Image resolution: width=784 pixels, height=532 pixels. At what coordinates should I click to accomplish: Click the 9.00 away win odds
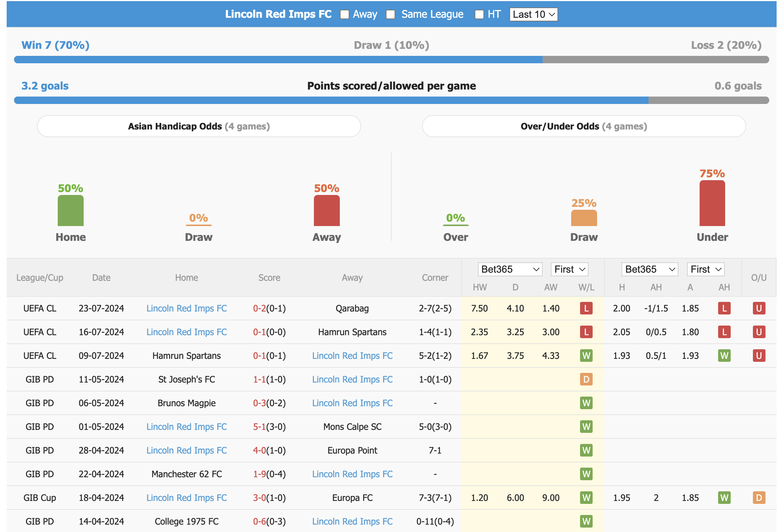(x=551, y=498)
